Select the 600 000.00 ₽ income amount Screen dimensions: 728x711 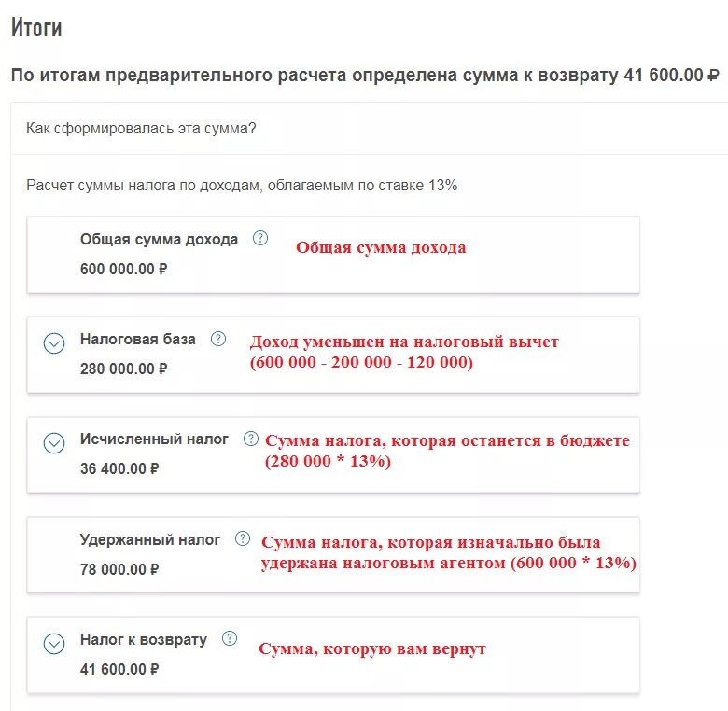coord(123,269)
